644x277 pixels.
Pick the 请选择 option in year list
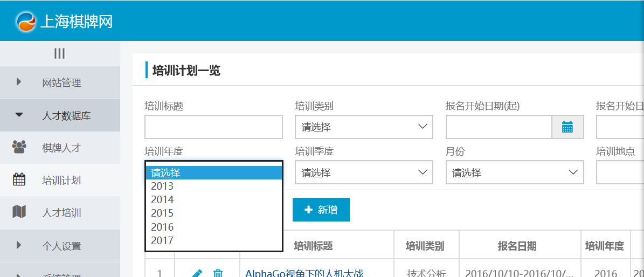165,173
